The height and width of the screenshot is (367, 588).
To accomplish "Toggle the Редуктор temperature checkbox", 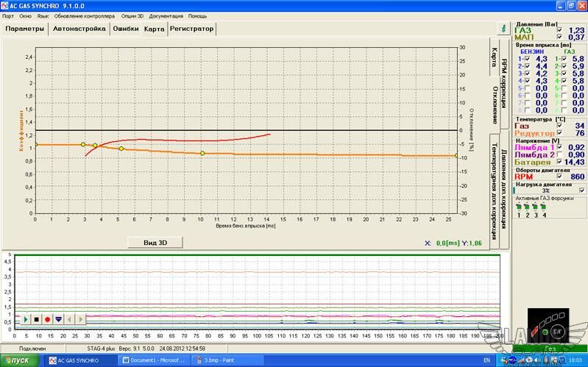I will coord(559,133).
